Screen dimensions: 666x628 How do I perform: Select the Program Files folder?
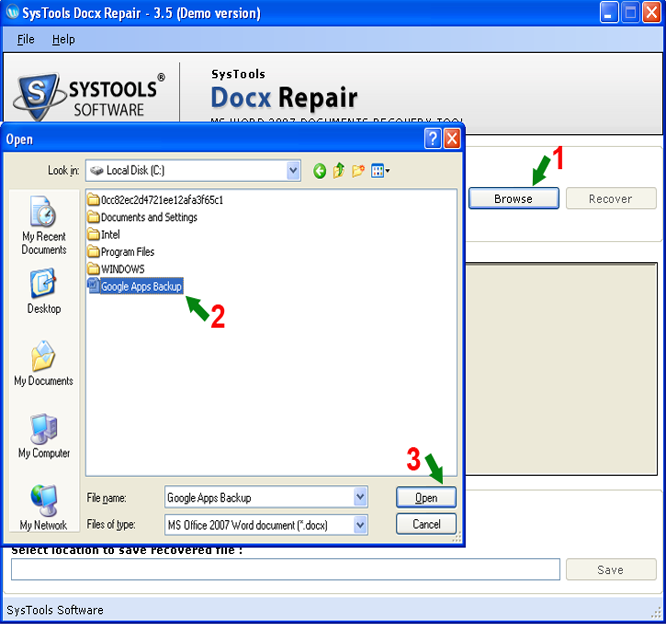click(x=127, y=252)
